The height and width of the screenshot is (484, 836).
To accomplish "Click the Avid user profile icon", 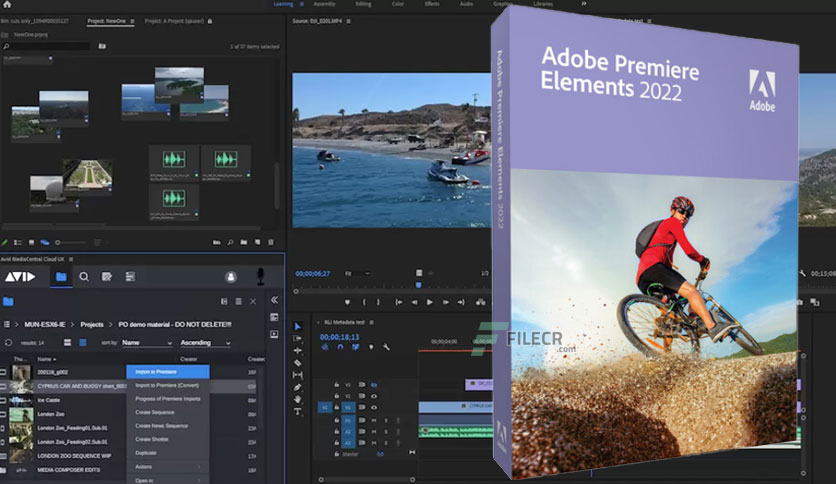I will pyautogui.click(x=231, y=277).
